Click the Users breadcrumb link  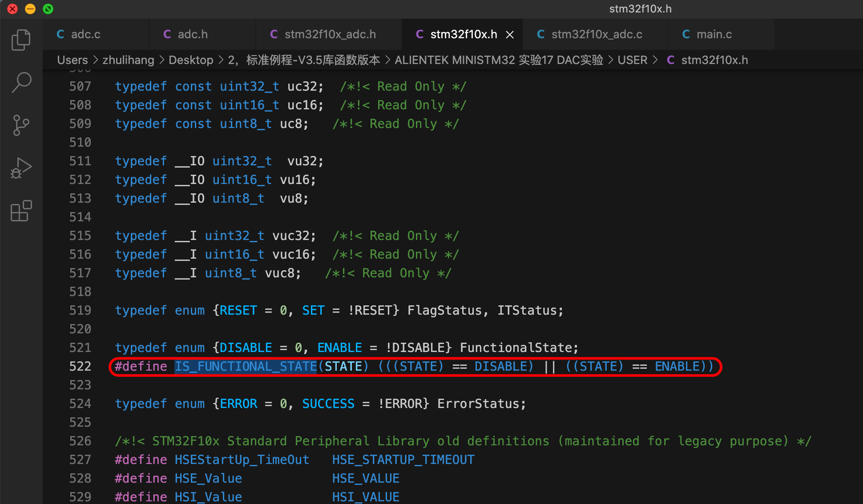(72, 60)
